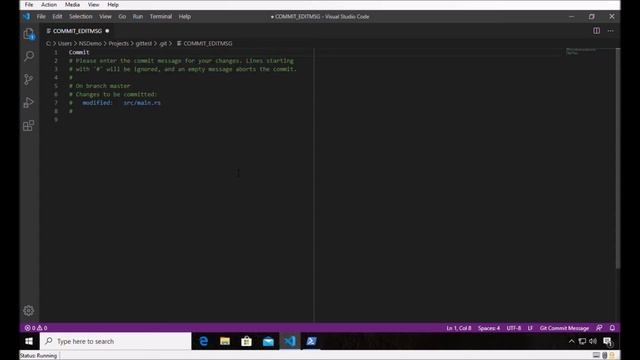640x360 pixels.
Task: Open the Source Control view
Action: [x=29, y=79]
